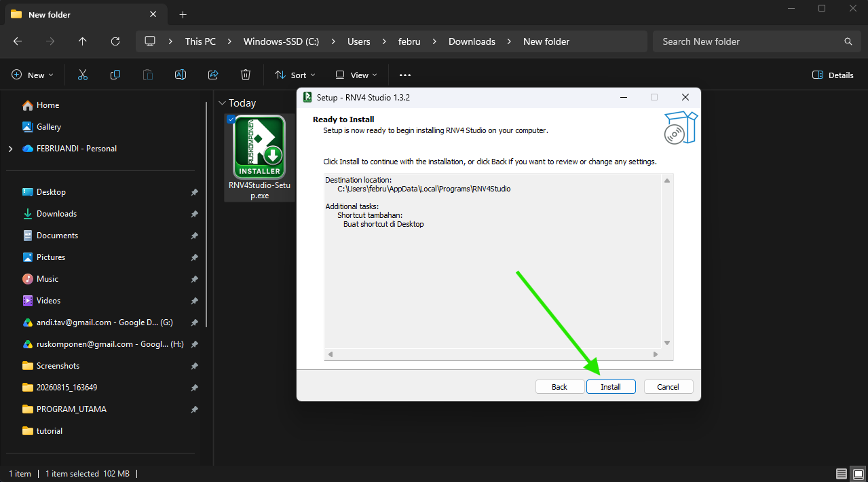Select the RNV4Studio-Setup.exe file
This screenshot has height=482, width=868.
259,157
